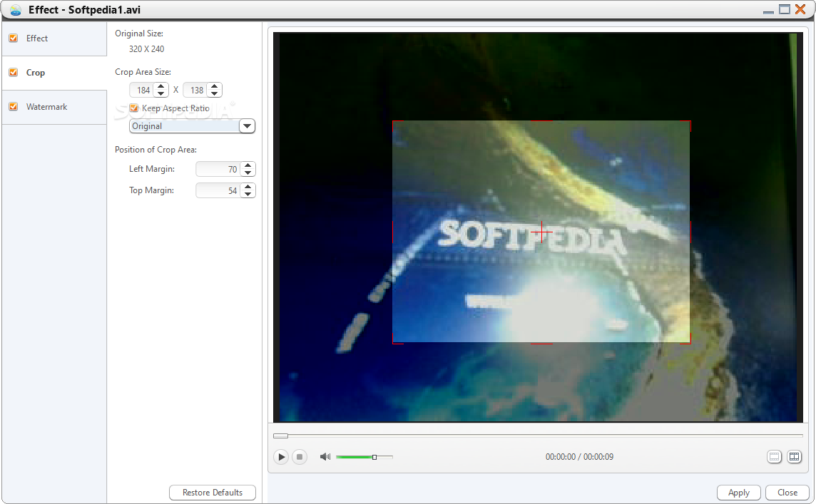The height and width of the screenshot is (504, 816).
Task: Decrease crop height with down arrow
Action: point(215,93)
